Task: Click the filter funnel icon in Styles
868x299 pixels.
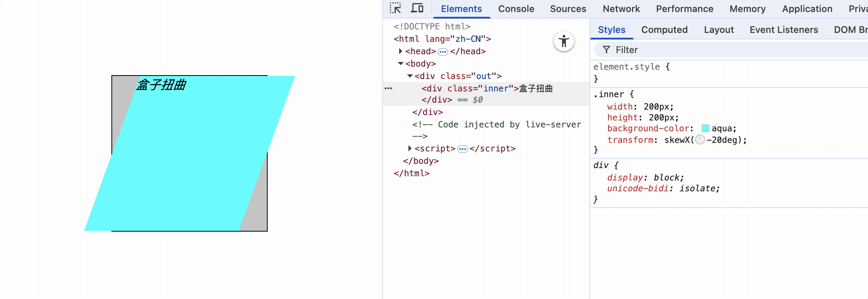Action: 607,50
